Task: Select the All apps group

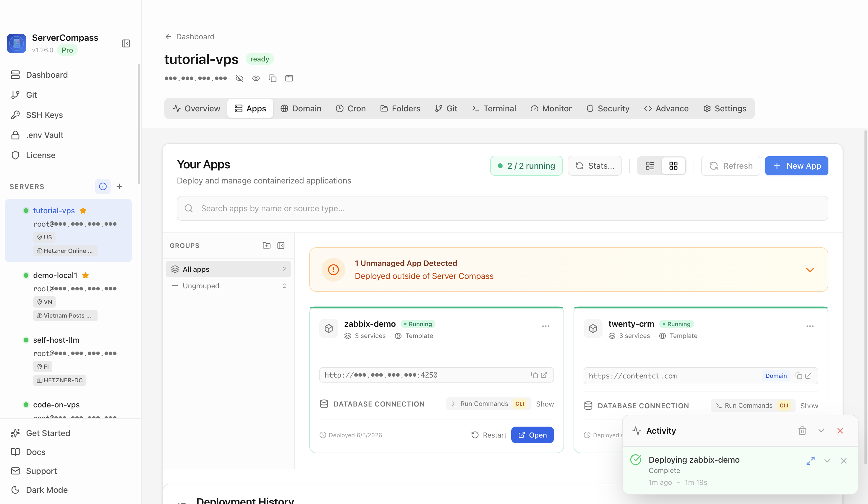Action: [x=228, y=269]
